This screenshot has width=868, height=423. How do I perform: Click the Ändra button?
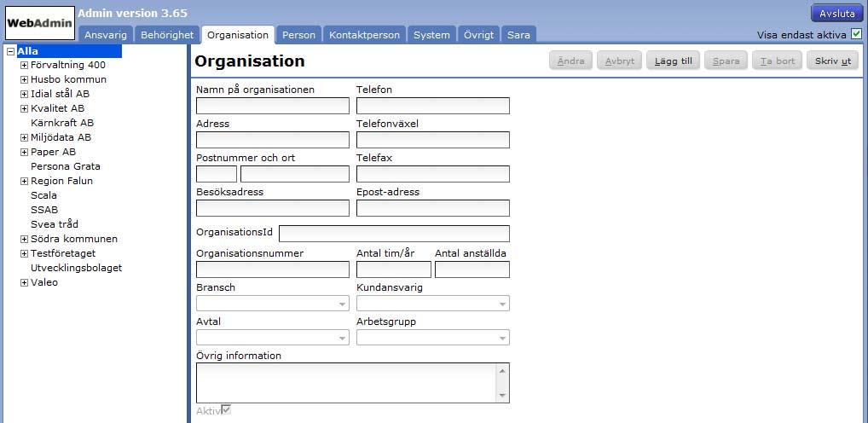pos(570,61)
